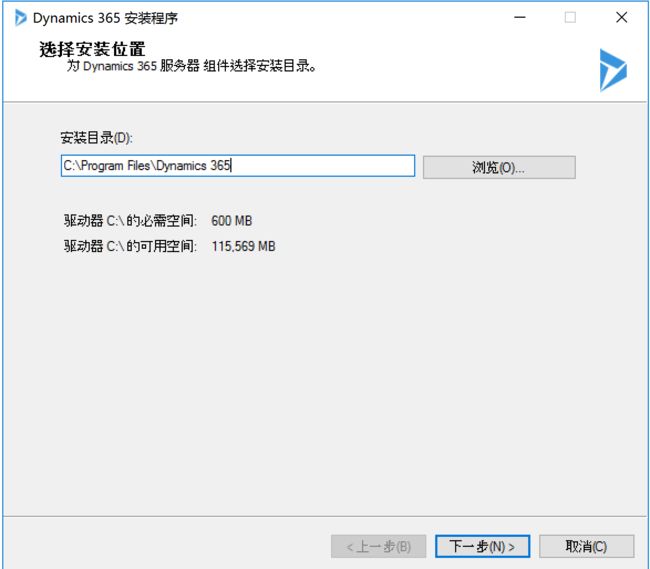The image size is (650, 569).
Task: Minimize the Dynamics 365 installer window
Action: (x=520, y=17)
